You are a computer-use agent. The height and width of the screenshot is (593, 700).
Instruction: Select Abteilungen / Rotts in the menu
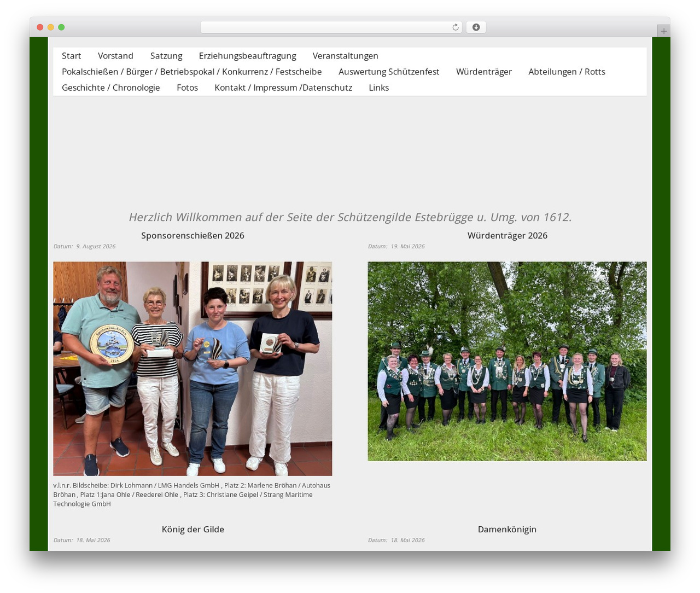567,72
